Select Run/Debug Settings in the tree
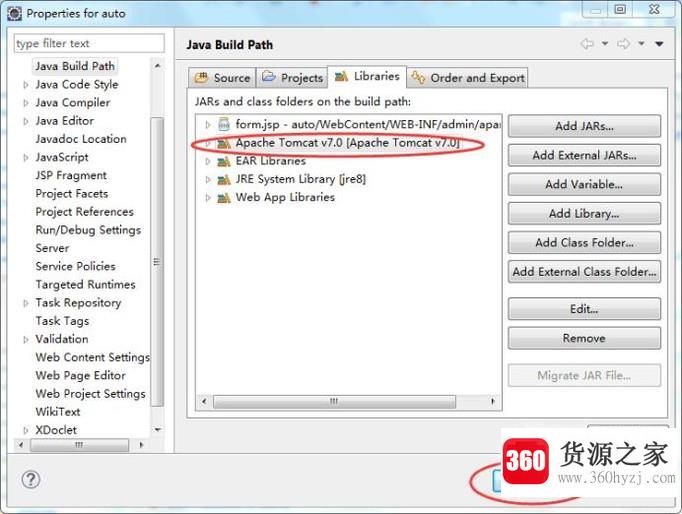Screen dimensions: 682x514 [x=88, y=230]
